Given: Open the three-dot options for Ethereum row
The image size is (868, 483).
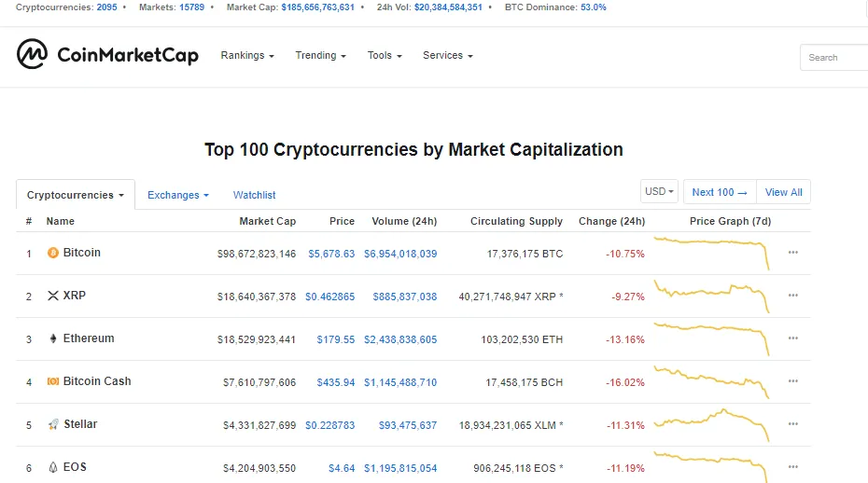Looking at the screenshot, I should click(x=792, y=338).
